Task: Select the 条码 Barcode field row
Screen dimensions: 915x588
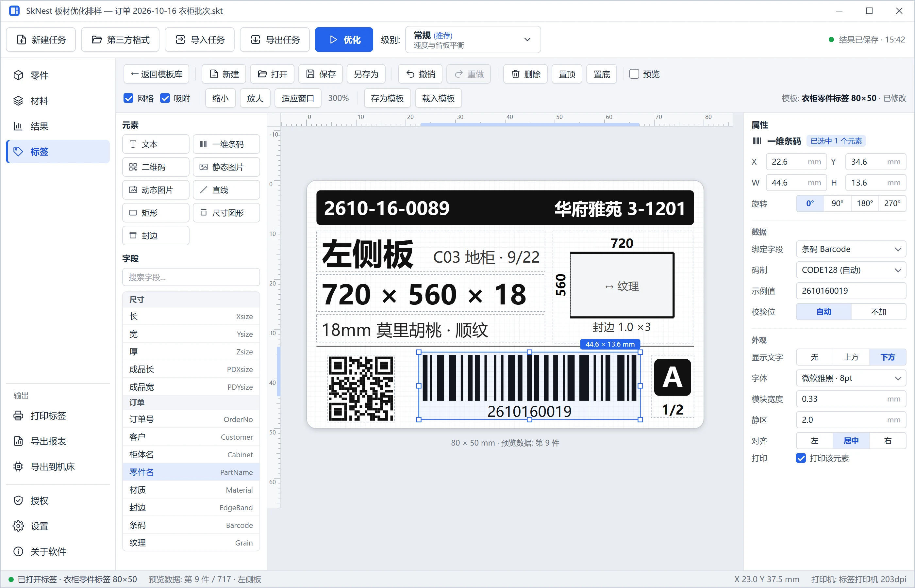Action: 191,525
